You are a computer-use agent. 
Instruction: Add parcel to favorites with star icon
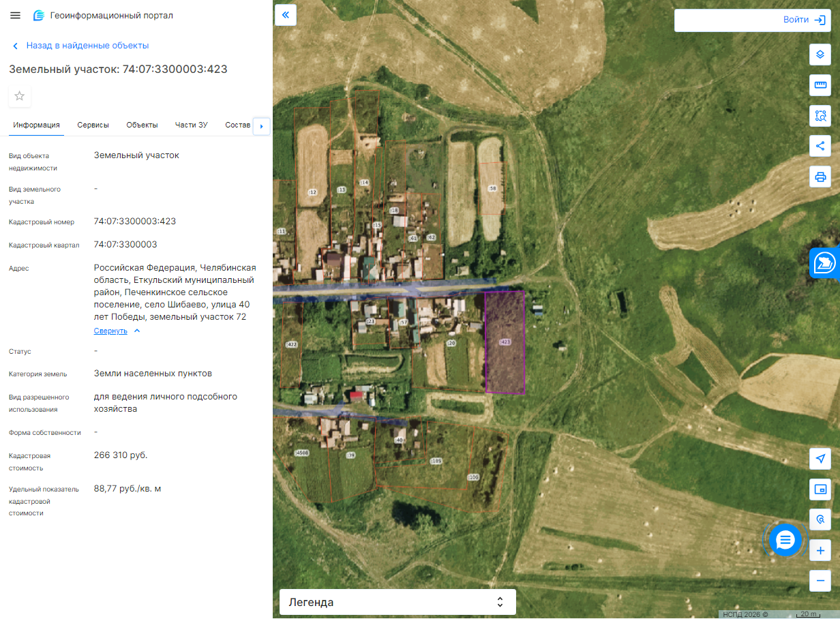(x=20, y=96)
